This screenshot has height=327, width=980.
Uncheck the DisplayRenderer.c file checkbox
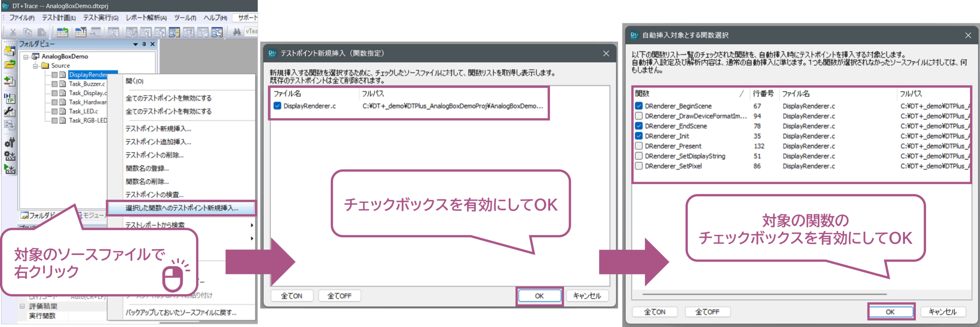point(278,106)
